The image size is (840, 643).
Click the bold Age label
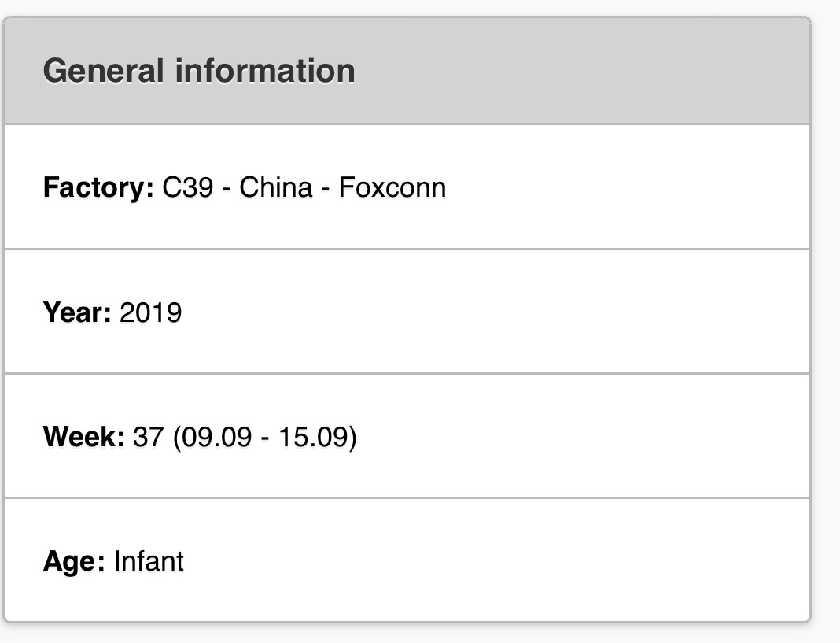click(x=74, y=561)
